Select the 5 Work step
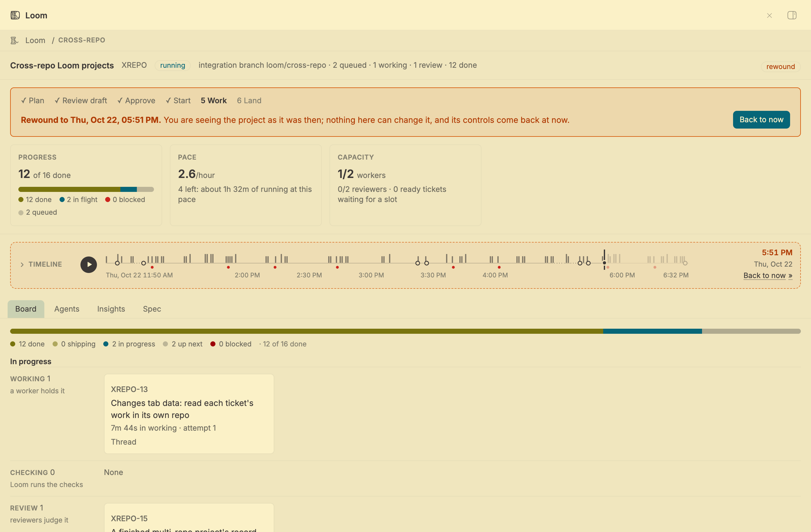The width and height of the screenshot is (811, 532). (x=214, y=100)
